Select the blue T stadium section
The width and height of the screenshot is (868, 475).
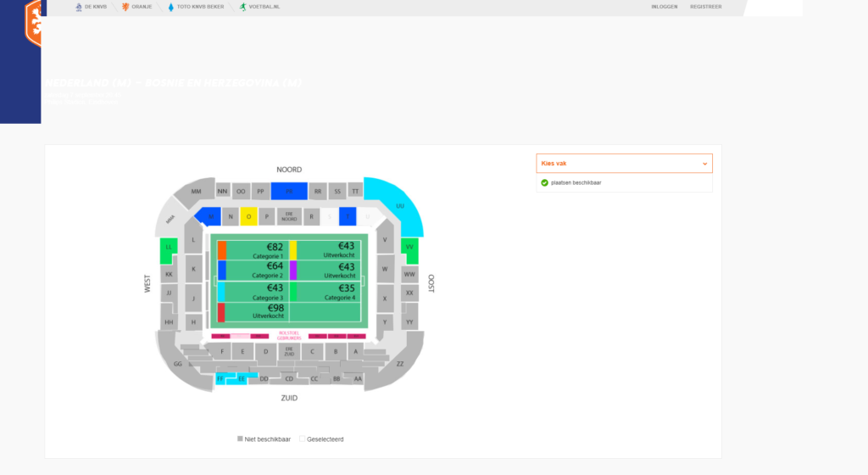pos(348,217)
